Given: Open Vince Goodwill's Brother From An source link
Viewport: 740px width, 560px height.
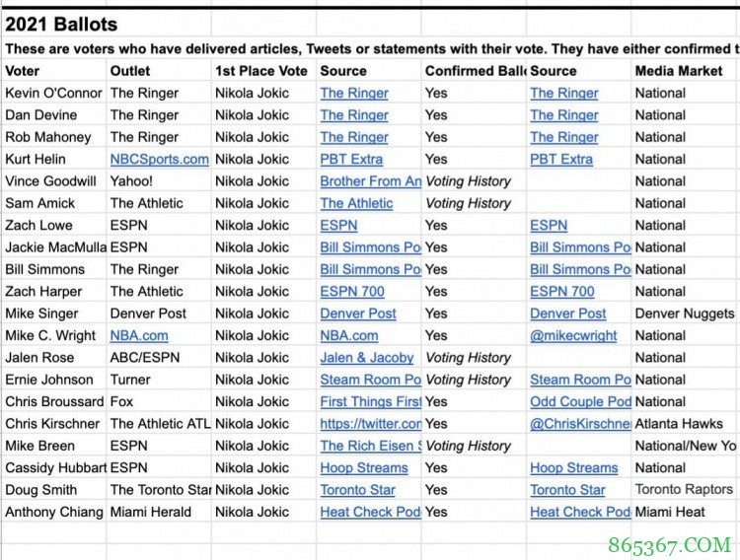Looking at the screenshot, I should tap(370, 181).
